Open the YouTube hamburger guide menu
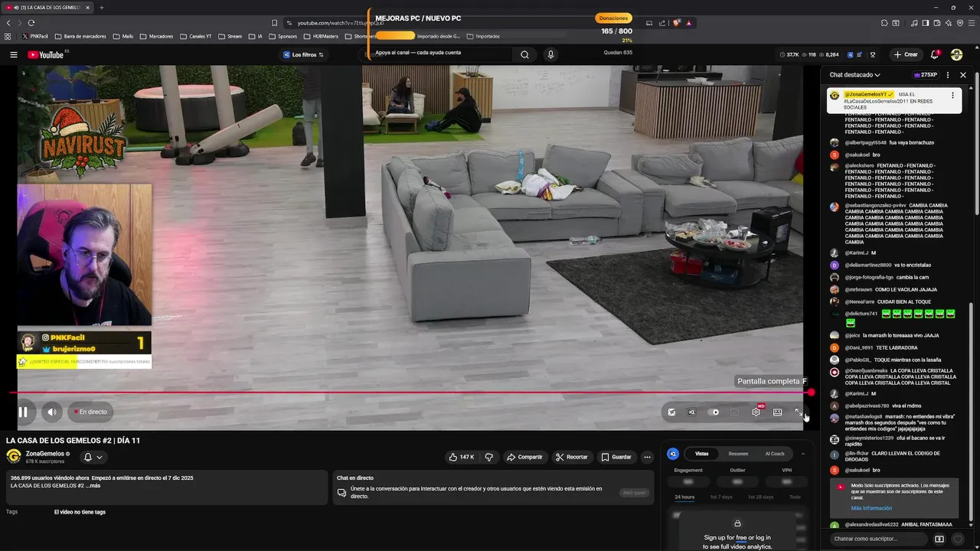Viewport: 980px width, 551px height. tap(13, 54)
